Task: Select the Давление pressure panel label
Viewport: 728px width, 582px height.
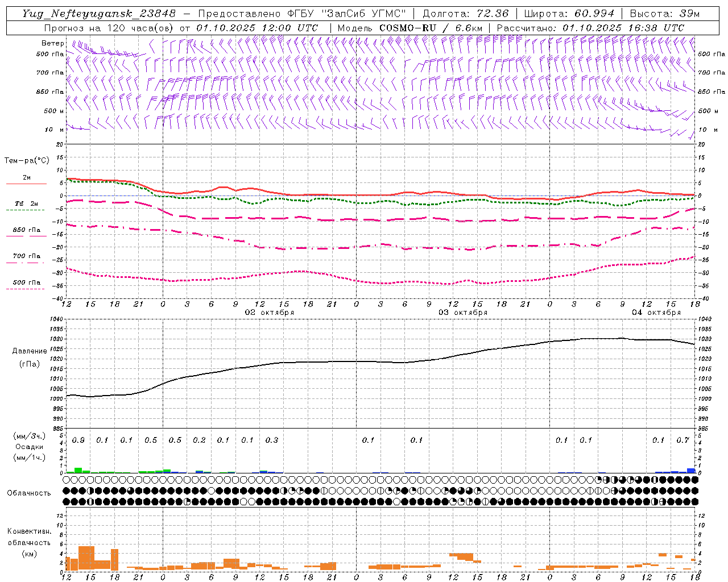Action: click(x=30, y=351)
